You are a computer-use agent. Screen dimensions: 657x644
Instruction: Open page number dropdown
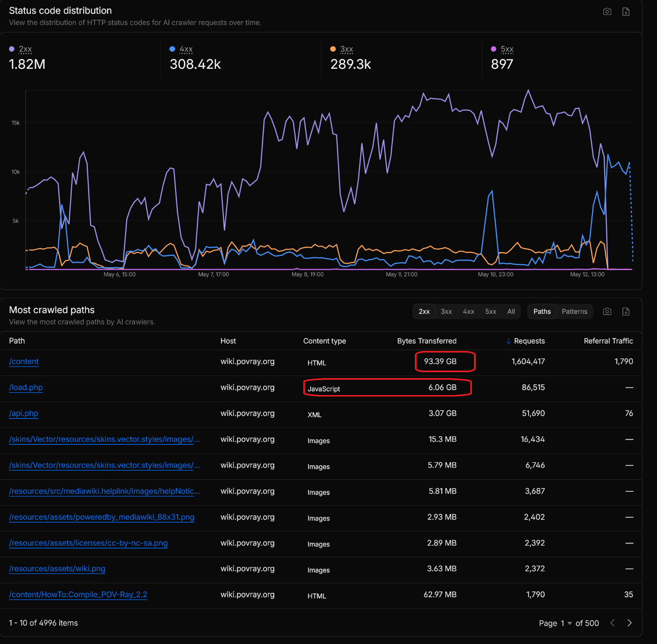point(566,623)
